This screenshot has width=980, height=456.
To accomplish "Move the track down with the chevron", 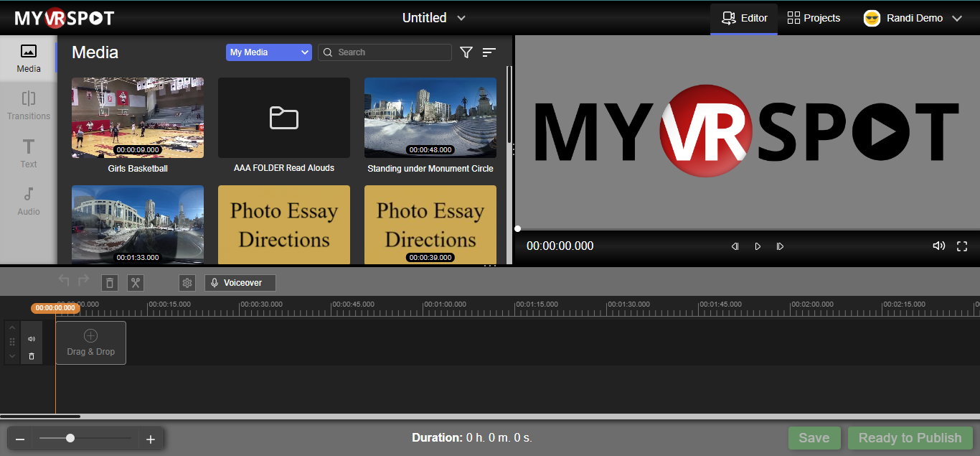I will (12, 355).
